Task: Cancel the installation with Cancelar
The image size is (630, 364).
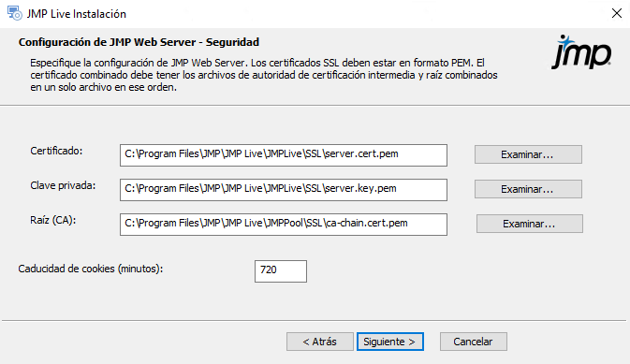Action: click(474, 342)
